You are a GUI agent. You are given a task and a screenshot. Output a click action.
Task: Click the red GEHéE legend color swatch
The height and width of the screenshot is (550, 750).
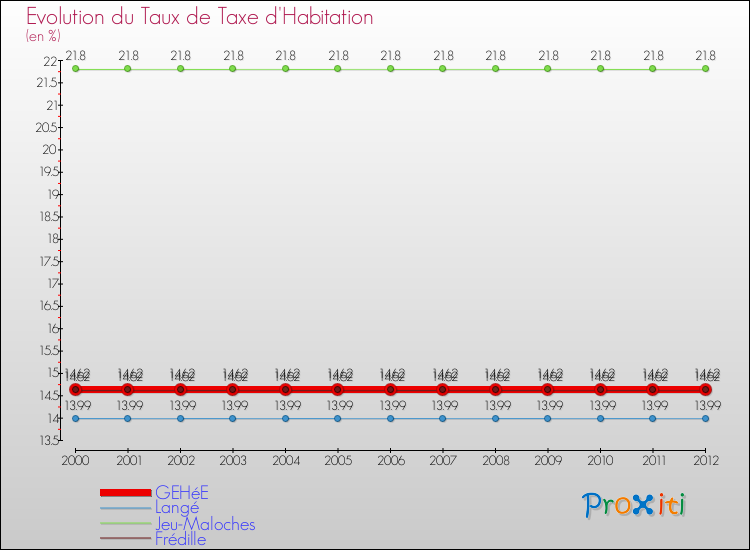(125, 493)
